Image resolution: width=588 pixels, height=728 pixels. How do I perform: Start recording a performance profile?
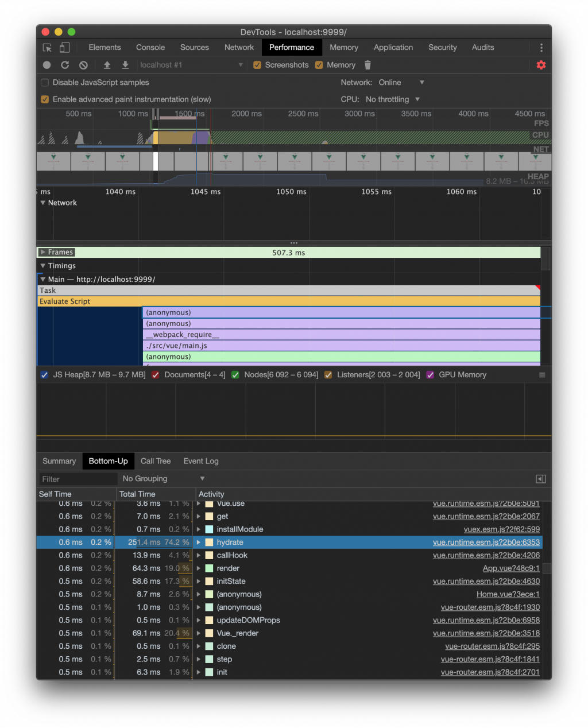(47, 65)
